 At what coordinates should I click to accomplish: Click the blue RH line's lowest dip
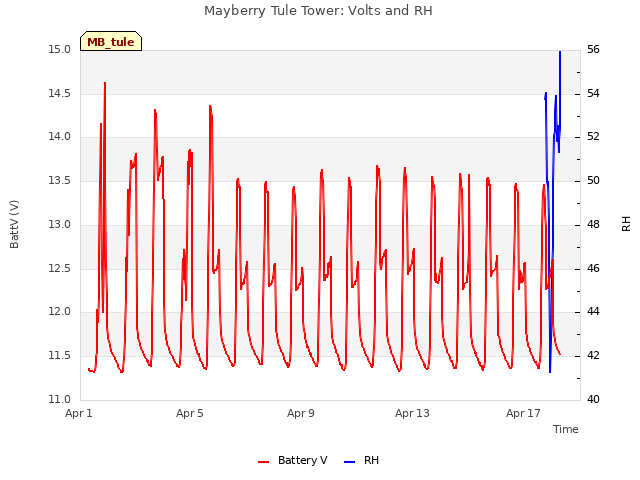pyautogui.click(x=550, y=371)
